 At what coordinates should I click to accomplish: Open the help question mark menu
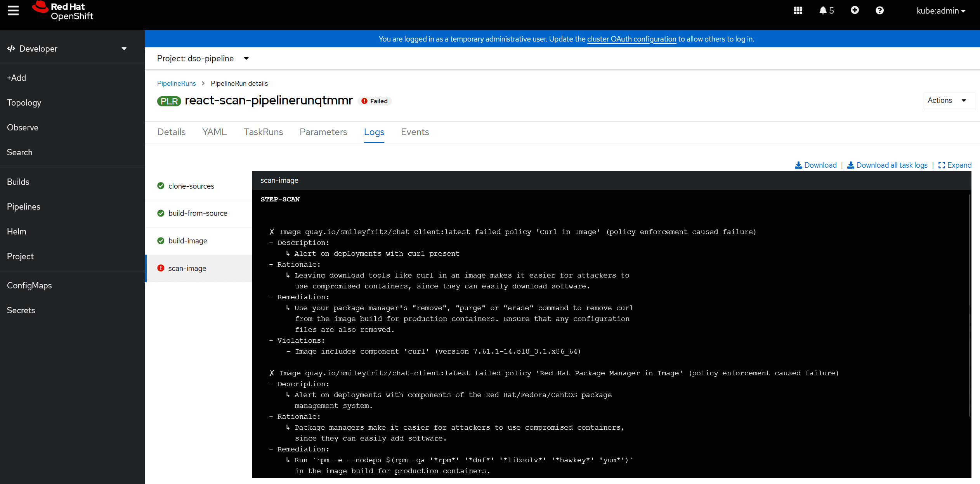[x=879, y=10]
